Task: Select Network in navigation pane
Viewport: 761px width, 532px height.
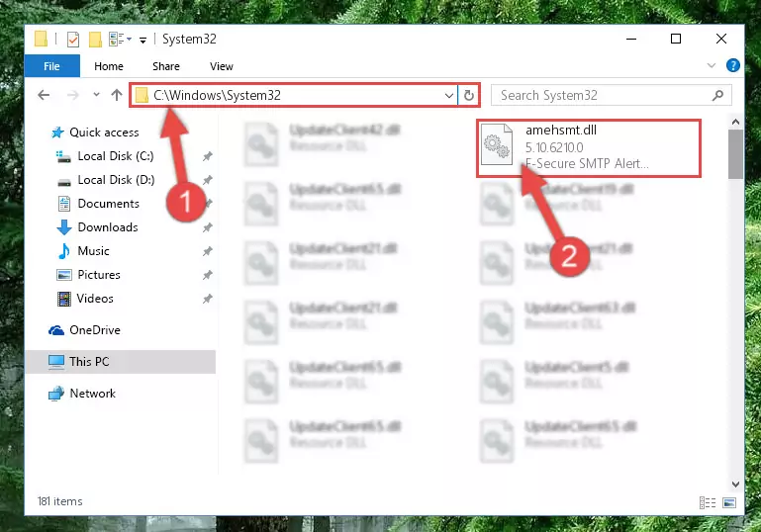Action: click(93, 394)
